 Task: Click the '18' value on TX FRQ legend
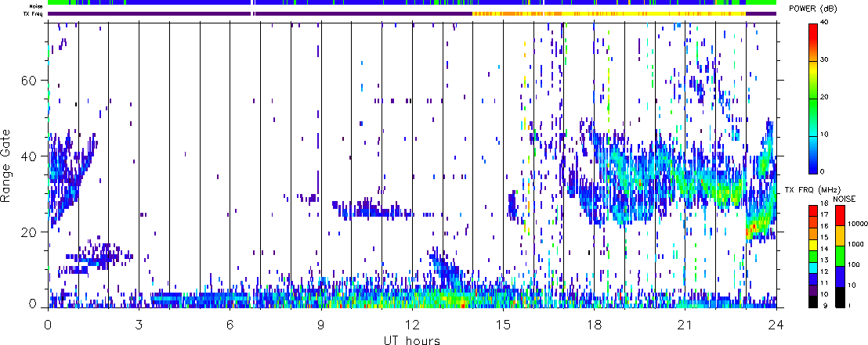click(x=824, y=203)
